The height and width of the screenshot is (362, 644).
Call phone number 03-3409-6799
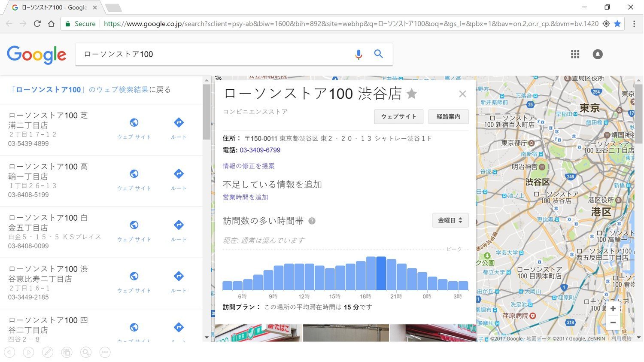pos(260,150)
